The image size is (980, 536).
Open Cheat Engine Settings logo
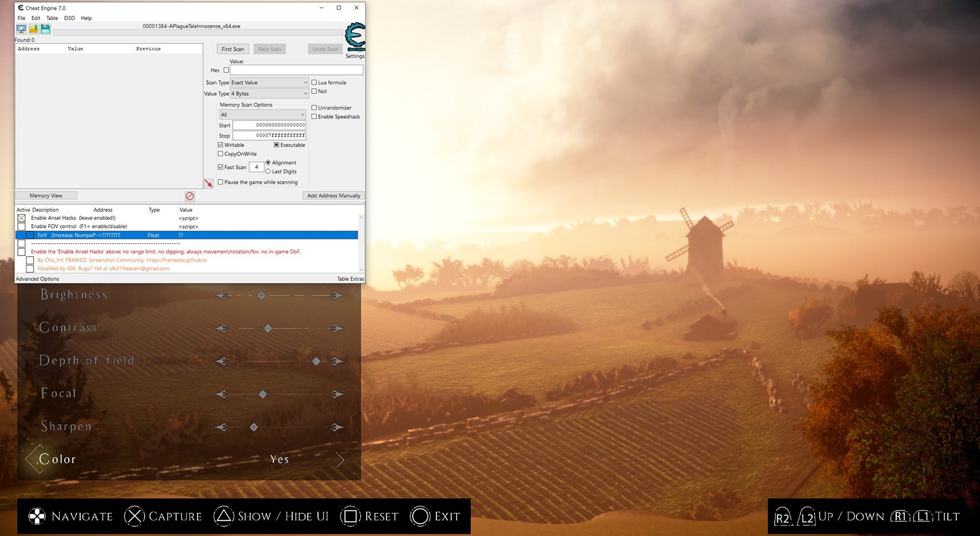click(x=355, y=37)
